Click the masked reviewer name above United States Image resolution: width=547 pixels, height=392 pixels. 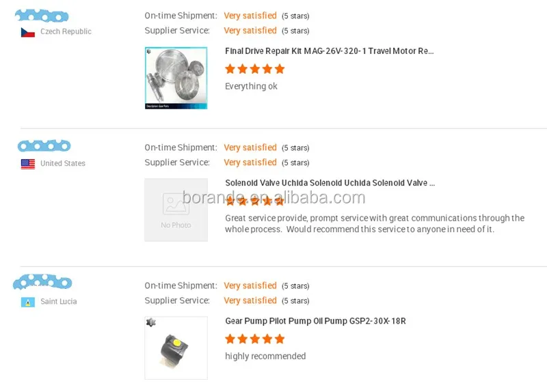[x=44, y=146]
